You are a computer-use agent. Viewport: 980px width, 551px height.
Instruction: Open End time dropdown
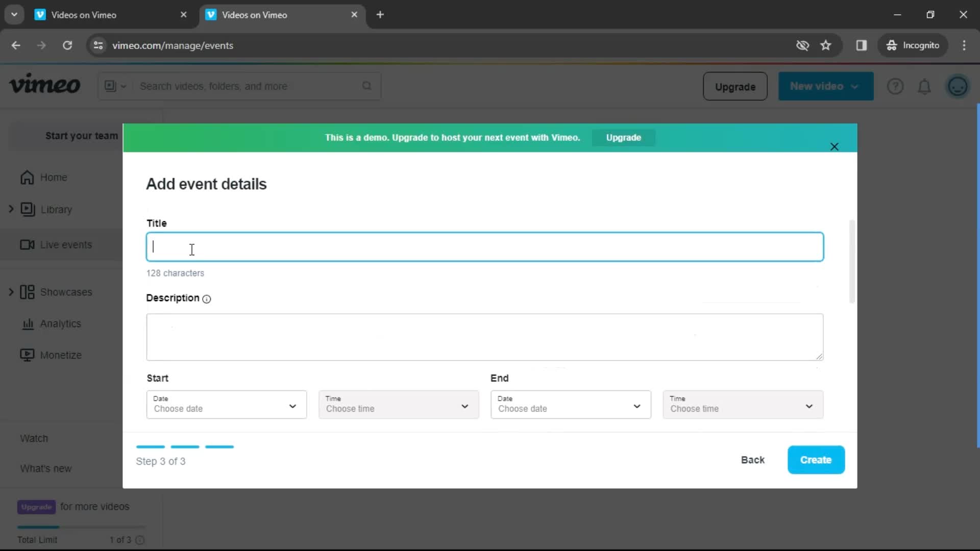743,405
